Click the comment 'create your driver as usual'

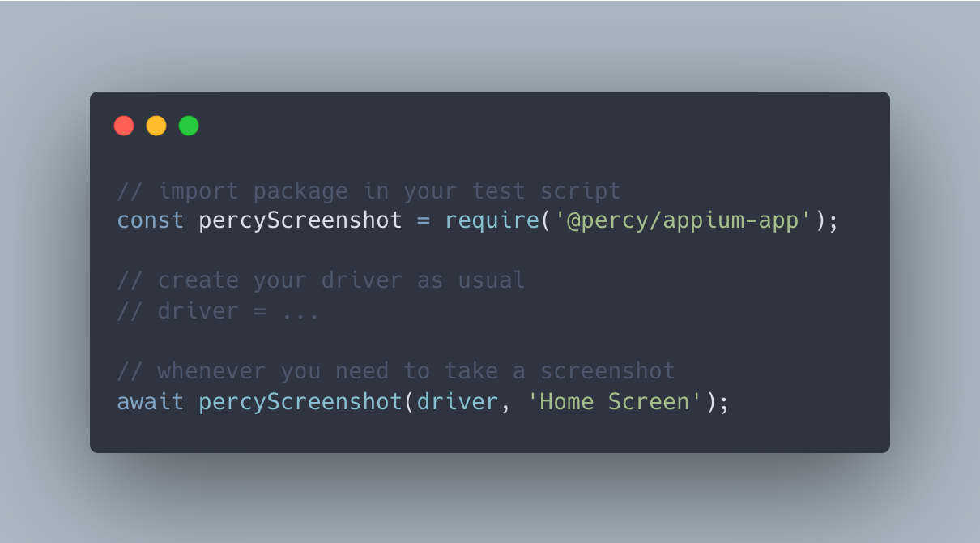(x=342, y=280)
